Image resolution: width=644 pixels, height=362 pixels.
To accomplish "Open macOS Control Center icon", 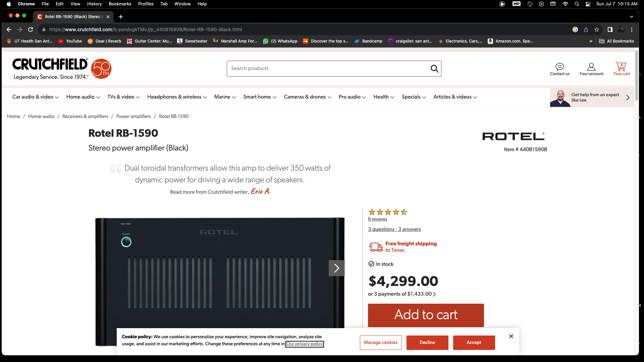I will 588,4.
